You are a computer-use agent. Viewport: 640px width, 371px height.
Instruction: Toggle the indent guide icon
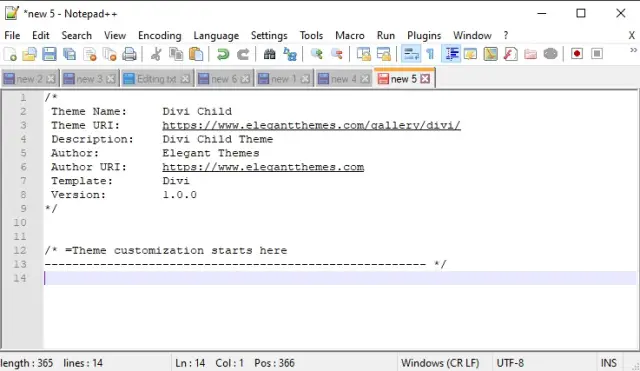pos(451,54)
